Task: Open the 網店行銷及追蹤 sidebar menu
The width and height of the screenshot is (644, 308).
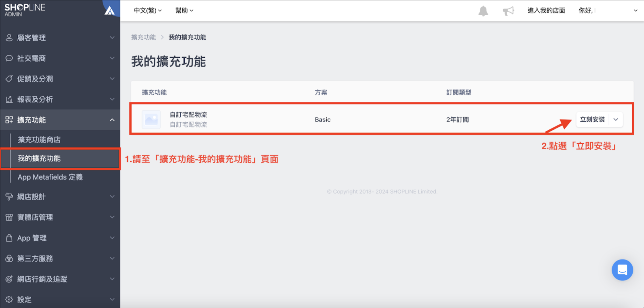Action: (x=60, y=279)
